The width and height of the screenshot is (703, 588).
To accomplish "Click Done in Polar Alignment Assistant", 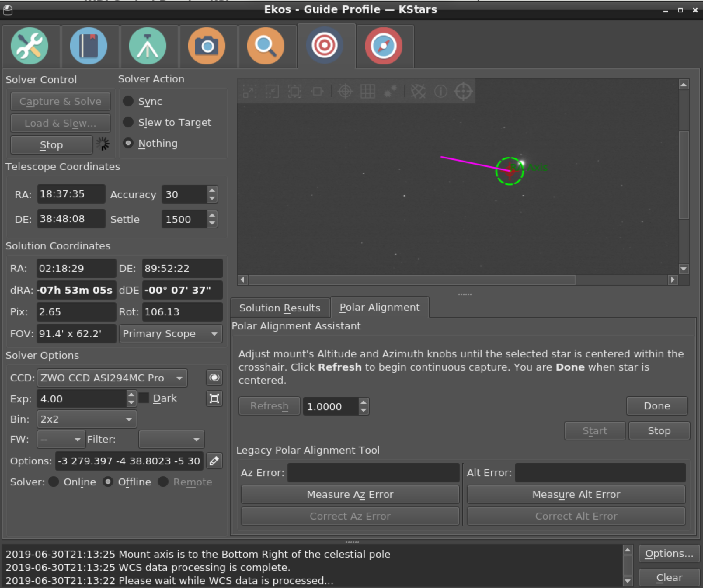I will pyautogui.click(x=657, y=406).
